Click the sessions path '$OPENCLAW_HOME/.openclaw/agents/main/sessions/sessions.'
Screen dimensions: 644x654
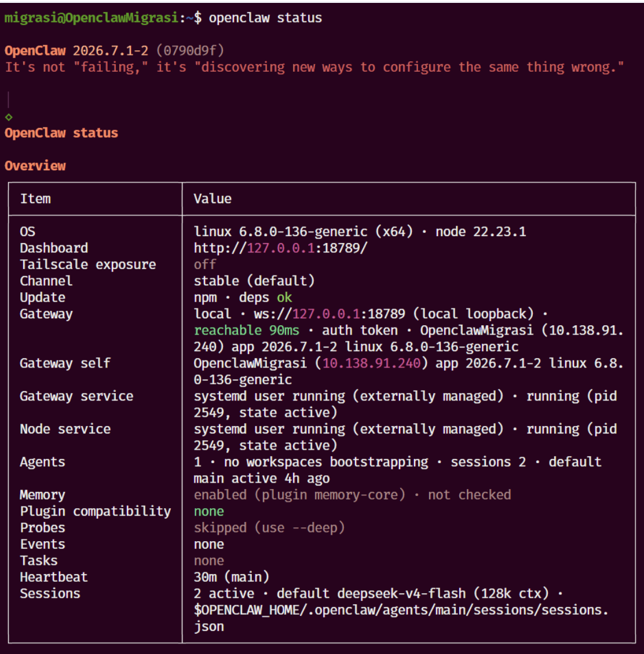401,610
